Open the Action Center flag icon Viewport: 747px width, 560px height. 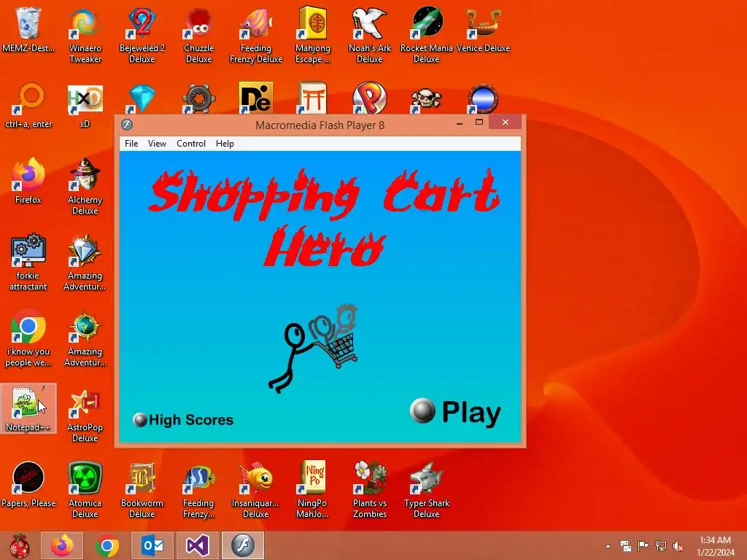coord(643,545)
